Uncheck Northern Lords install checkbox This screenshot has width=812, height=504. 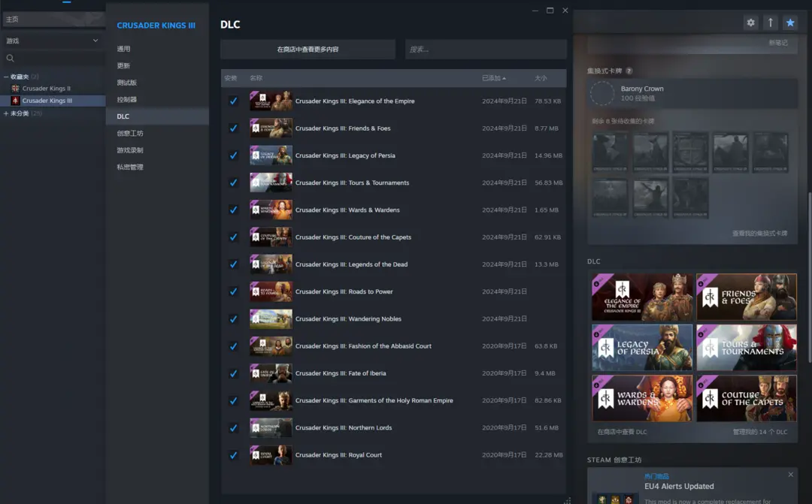pyautogui.click(x=234, y=428)
